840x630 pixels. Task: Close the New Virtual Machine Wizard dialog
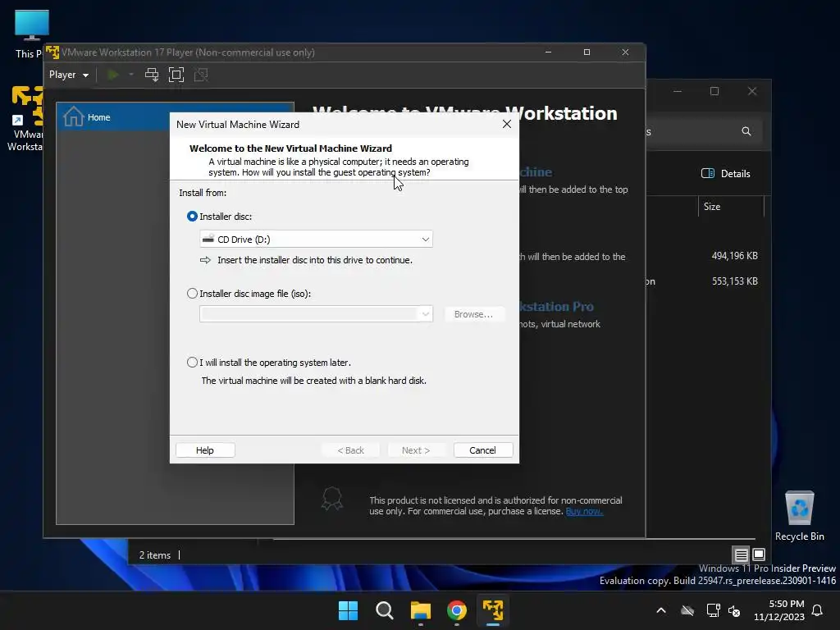click(506, 125)
